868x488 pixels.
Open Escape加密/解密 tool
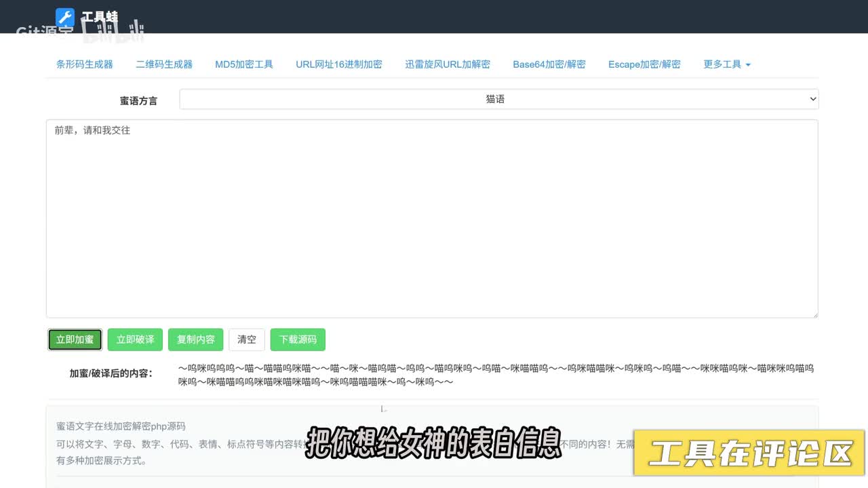click(644, 64)
